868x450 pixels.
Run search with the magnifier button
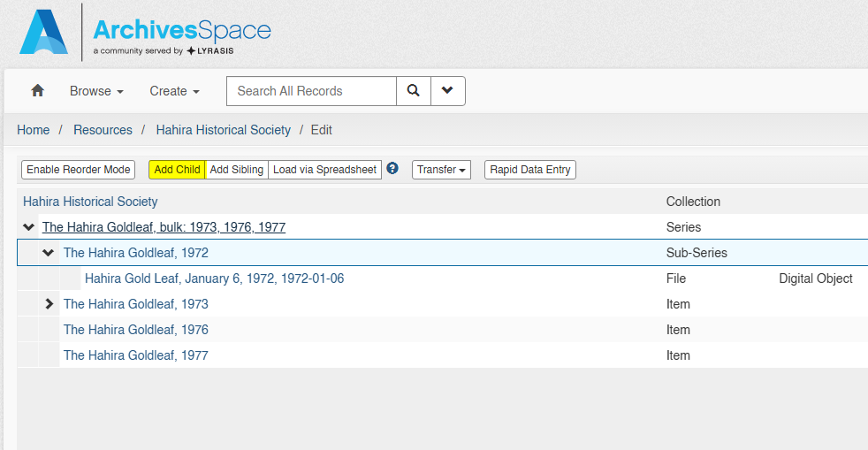pos(414,91)
